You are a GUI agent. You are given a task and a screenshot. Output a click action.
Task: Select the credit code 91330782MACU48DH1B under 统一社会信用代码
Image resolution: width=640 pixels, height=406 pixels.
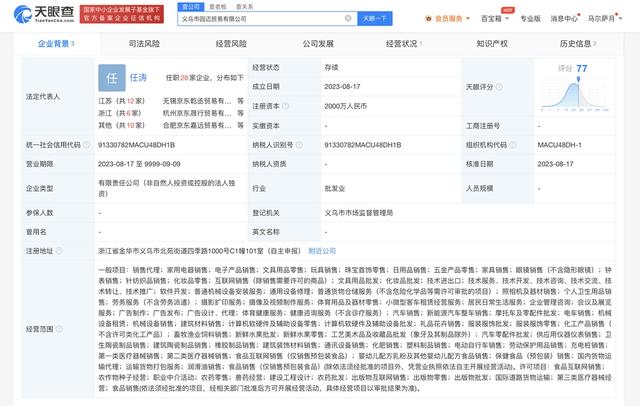point(136,145)
